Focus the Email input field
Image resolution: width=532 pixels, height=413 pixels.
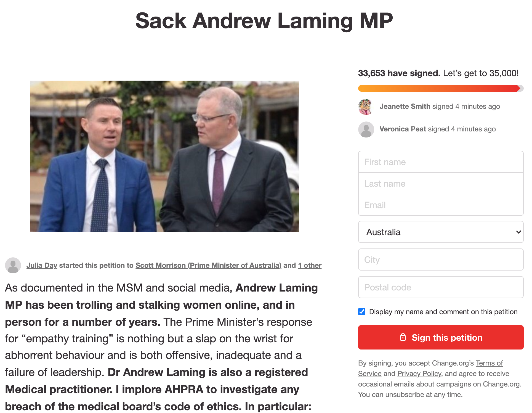point(441,205)
